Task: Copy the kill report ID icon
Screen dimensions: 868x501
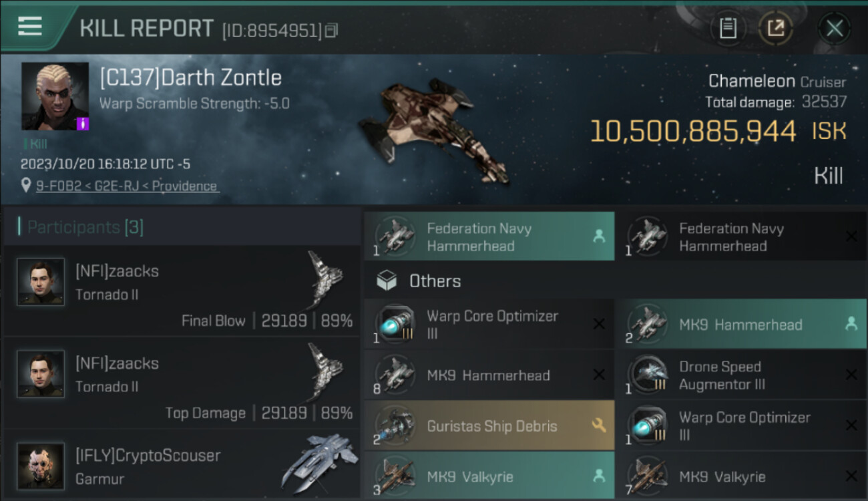Action: click(x=332, y=30)
